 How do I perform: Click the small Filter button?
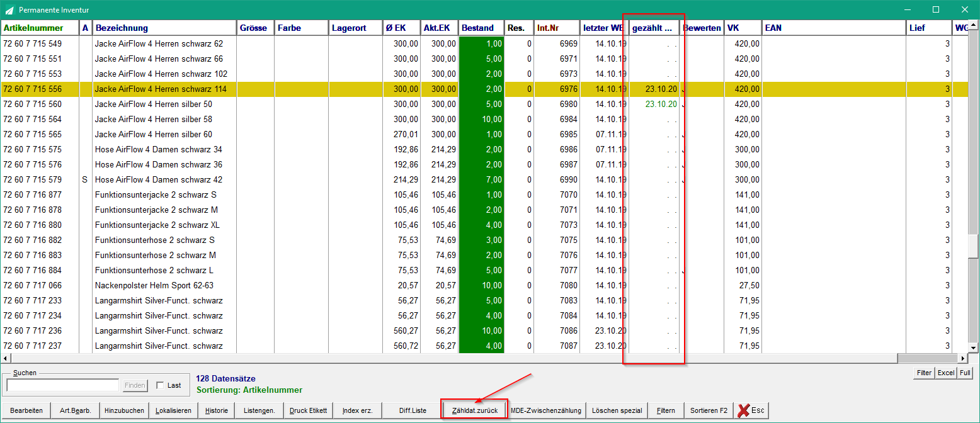tap(924, 373)
